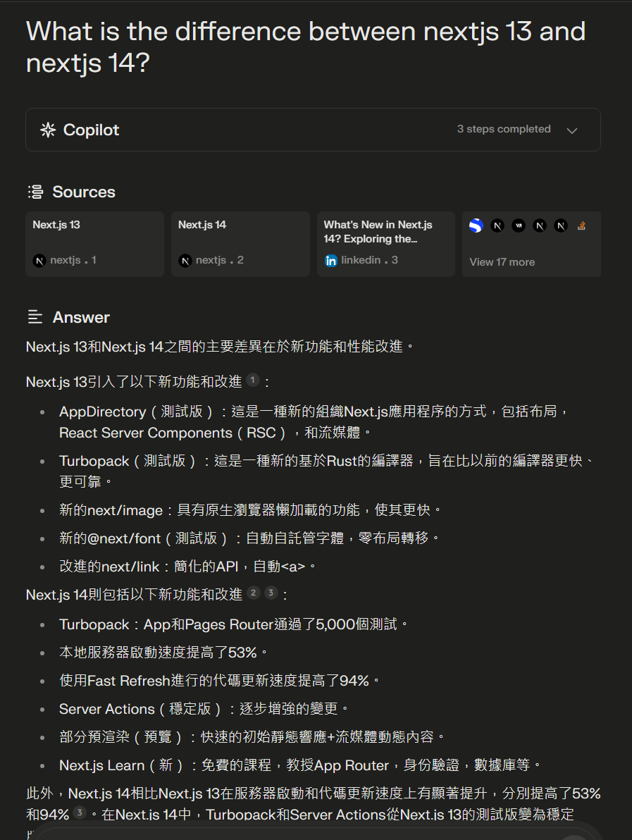The width and height of the screenshot is (632, 840).
Task: Click the '3 steps completed' text
Action: pos(504,129)
